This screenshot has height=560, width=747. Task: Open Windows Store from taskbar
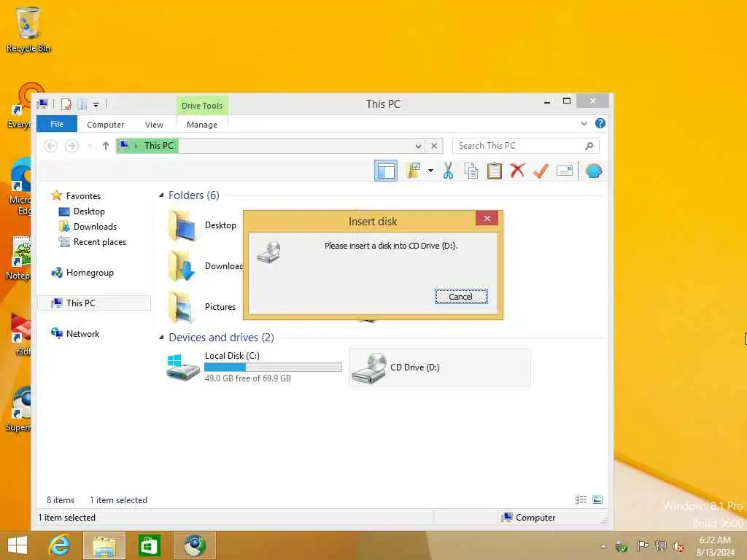(x=149, y=545)
